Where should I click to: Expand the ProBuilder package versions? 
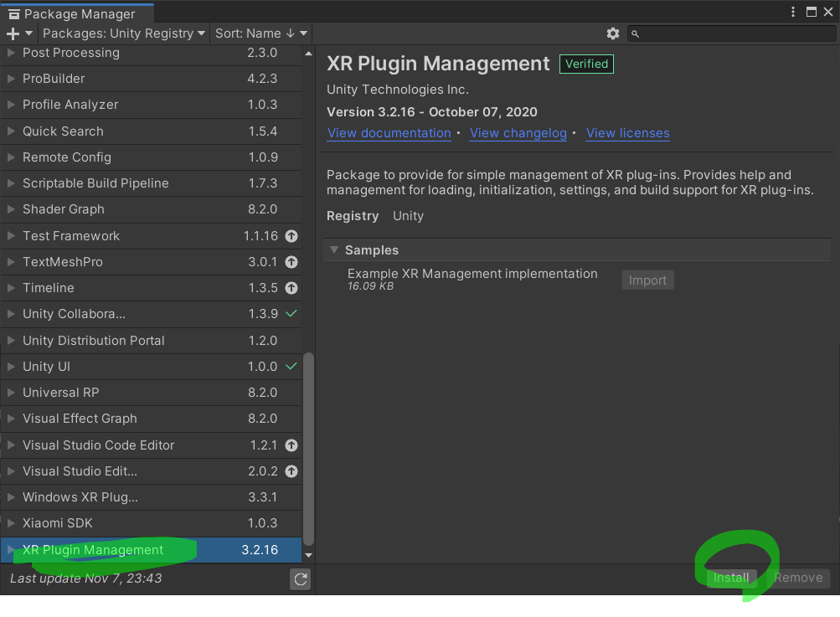(x=11, y=79)
